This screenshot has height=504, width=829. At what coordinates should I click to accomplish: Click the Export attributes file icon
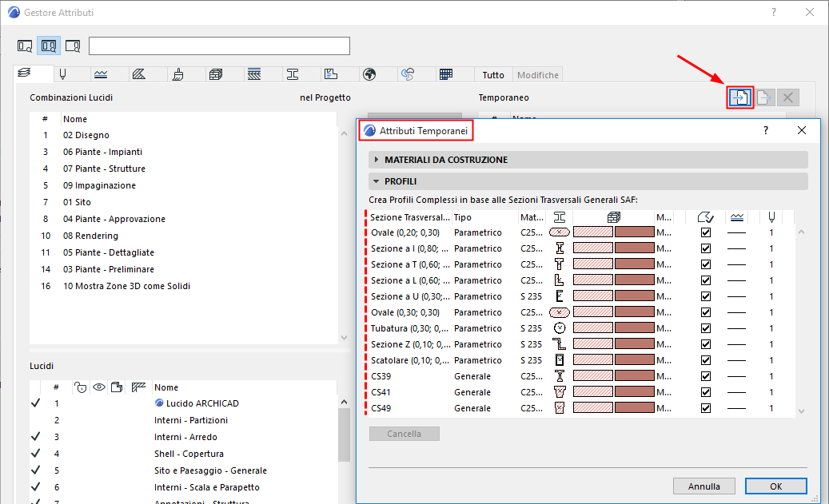[x=763, y=97]
